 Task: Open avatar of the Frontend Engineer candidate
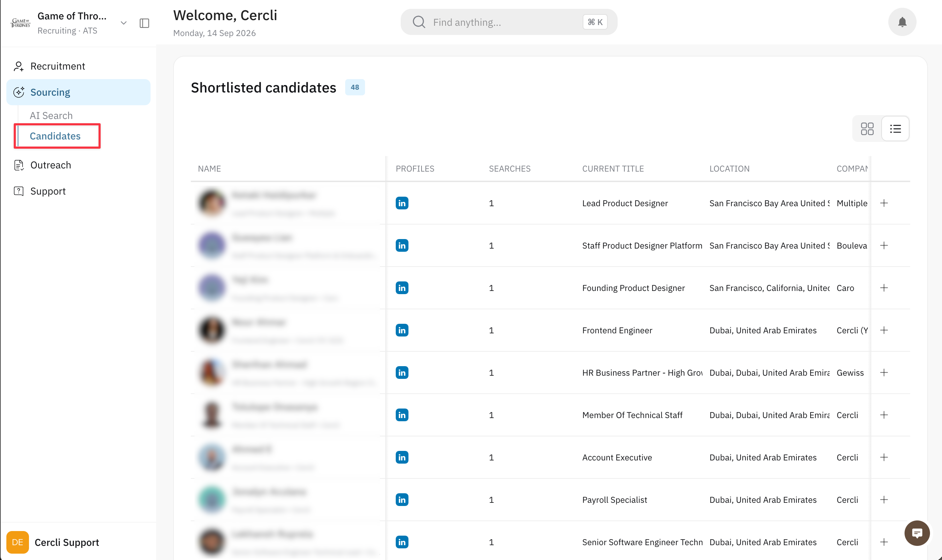point(212,330)
